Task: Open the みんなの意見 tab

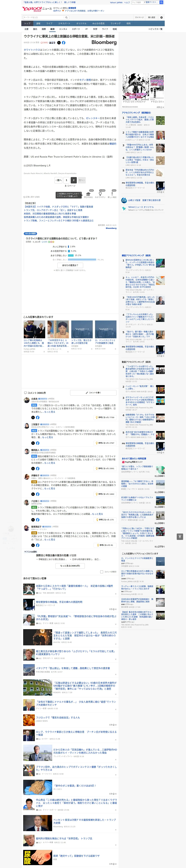Action: tap(98, 24)
